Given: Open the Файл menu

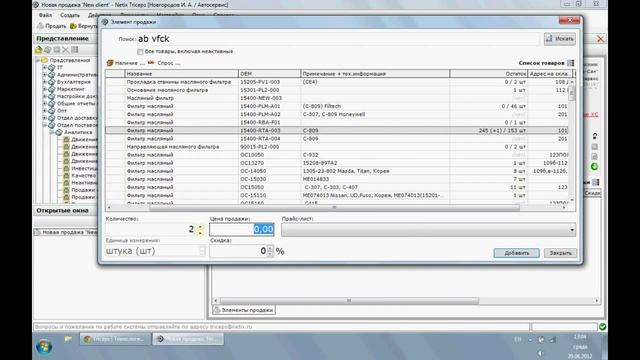Looking at the screenshot, I should coord(45,15).
